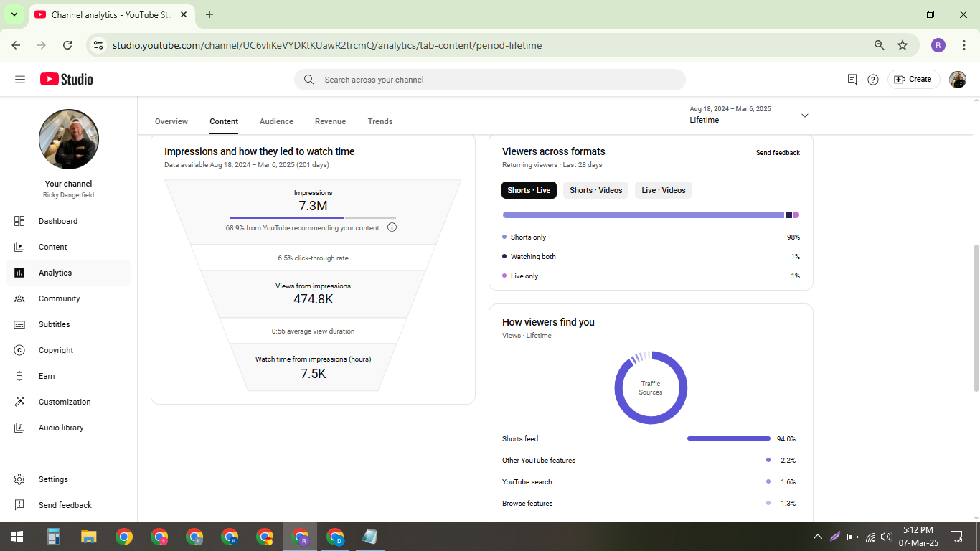The image size is (980, 551).
Task: Click the 6.5% click-through rate text
Action: (314, 258)
